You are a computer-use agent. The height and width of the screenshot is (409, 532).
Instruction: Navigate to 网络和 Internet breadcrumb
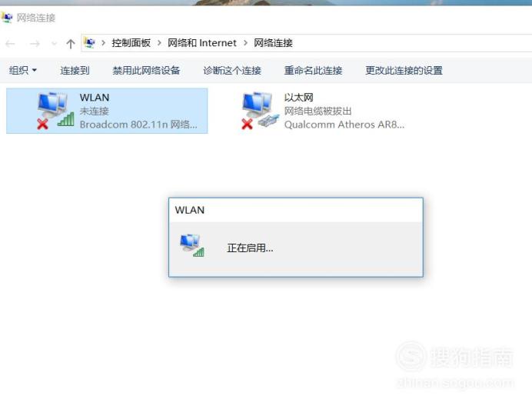(202, 43)
